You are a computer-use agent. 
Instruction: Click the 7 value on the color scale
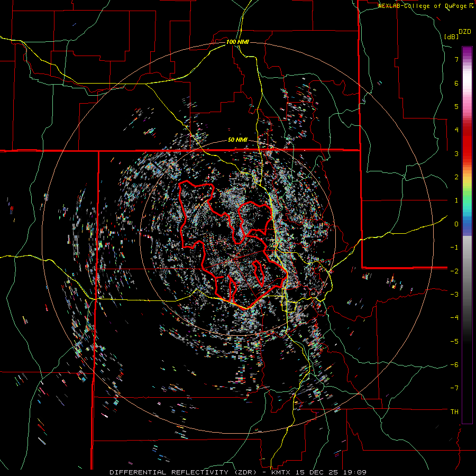pos(456,59)
